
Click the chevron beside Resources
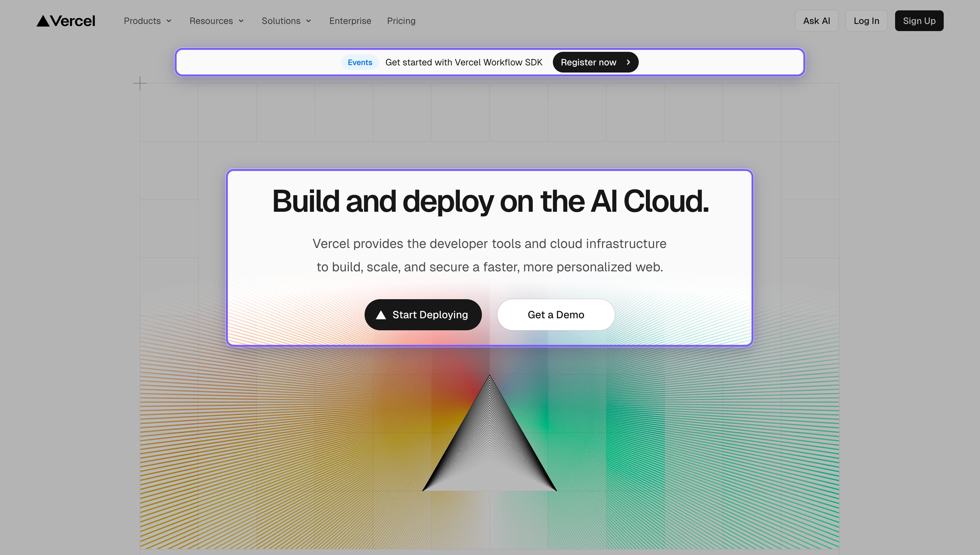[x=241, y=21]
